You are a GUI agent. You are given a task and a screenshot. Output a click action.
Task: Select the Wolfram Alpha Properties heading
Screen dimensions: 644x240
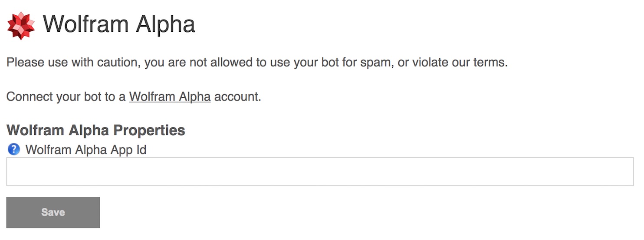coord(96,130)
